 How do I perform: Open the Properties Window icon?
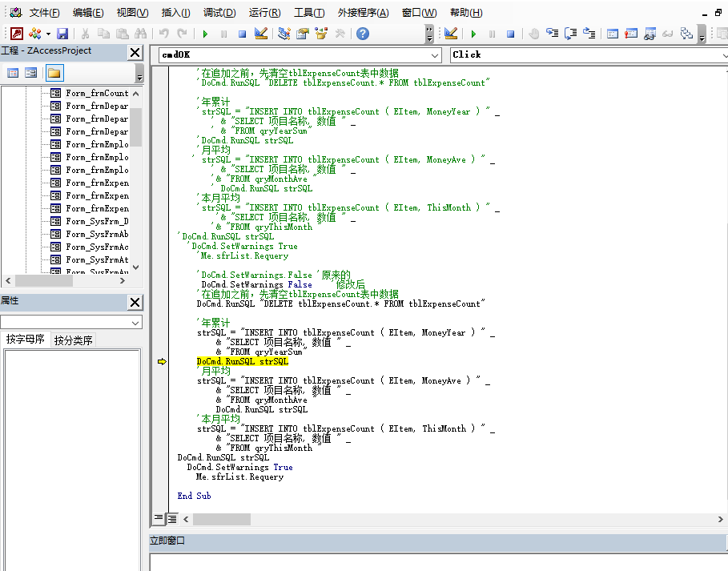pos(303,34)
